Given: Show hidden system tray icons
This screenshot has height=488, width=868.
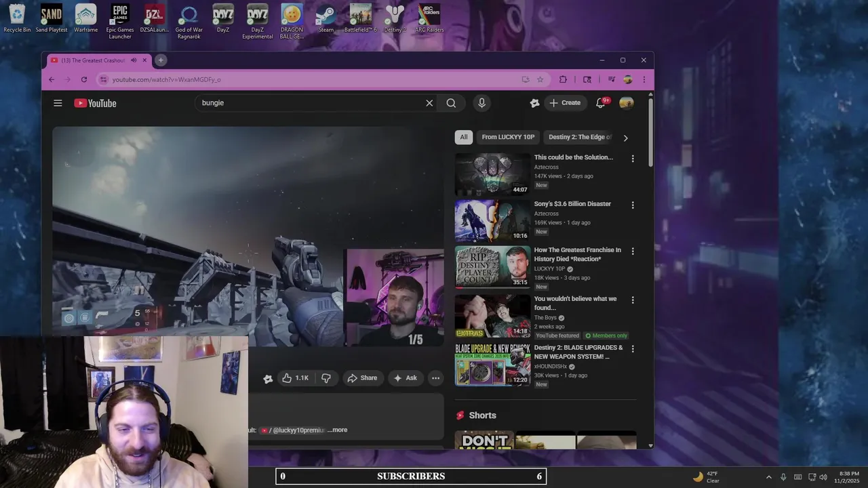Looking at the screenshot, I should [768, 477].
